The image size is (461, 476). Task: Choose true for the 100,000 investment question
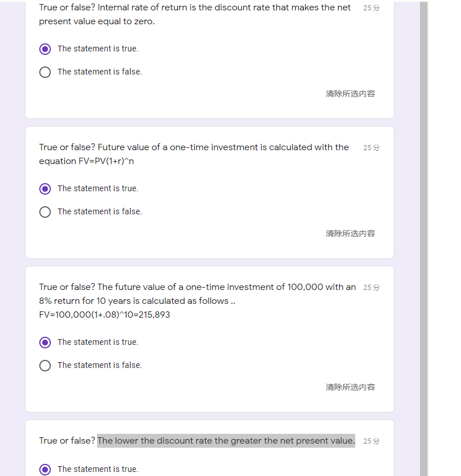[x=45, y=343]
